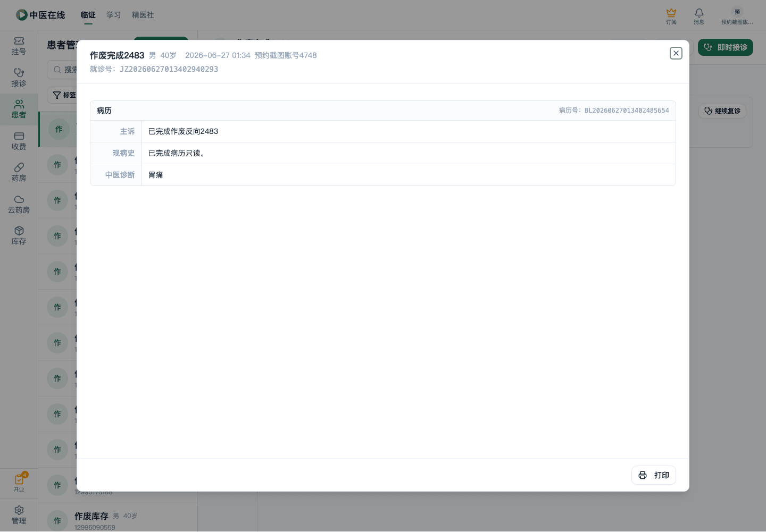Screen dimensions: 766x532
Task: Open 订阅 crown subscription icon
Action: (x=671, y=16)
